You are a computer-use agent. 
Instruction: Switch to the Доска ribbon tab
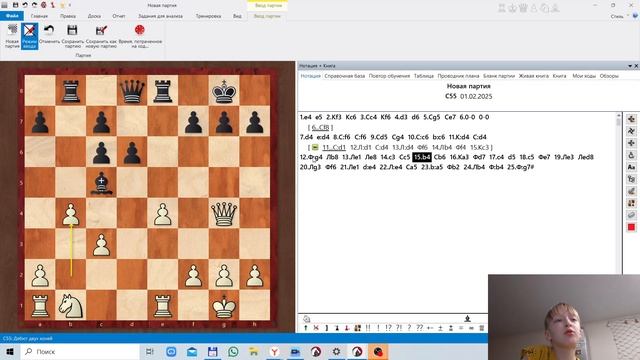(94, 16)
